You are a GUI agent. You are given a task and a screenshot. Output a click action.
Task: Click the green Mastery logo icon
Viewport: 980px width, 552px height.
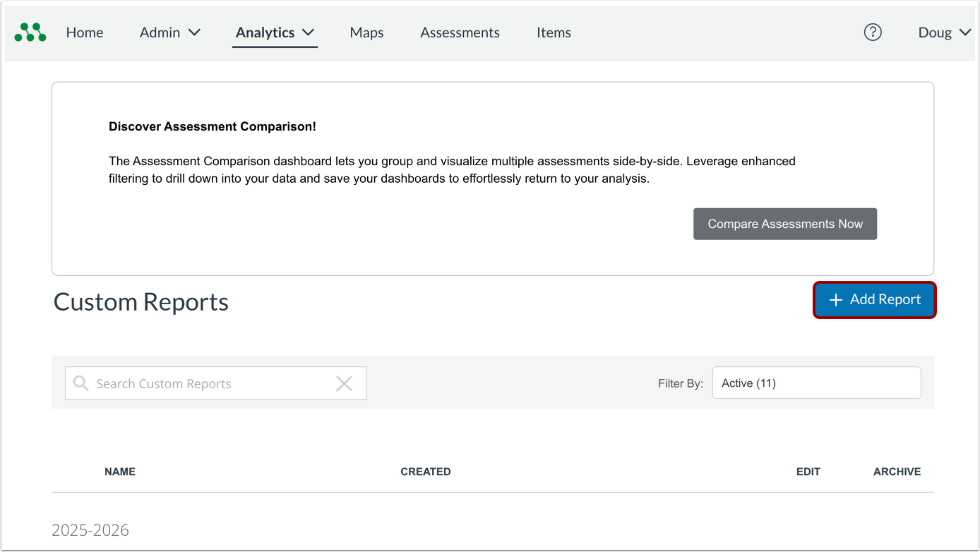(30, 32)
